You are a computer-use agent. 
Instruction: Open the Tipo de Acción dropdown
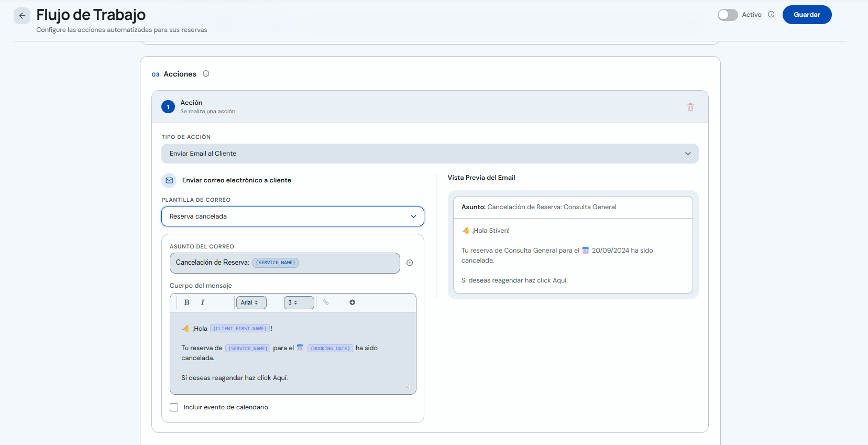(430, 154)
